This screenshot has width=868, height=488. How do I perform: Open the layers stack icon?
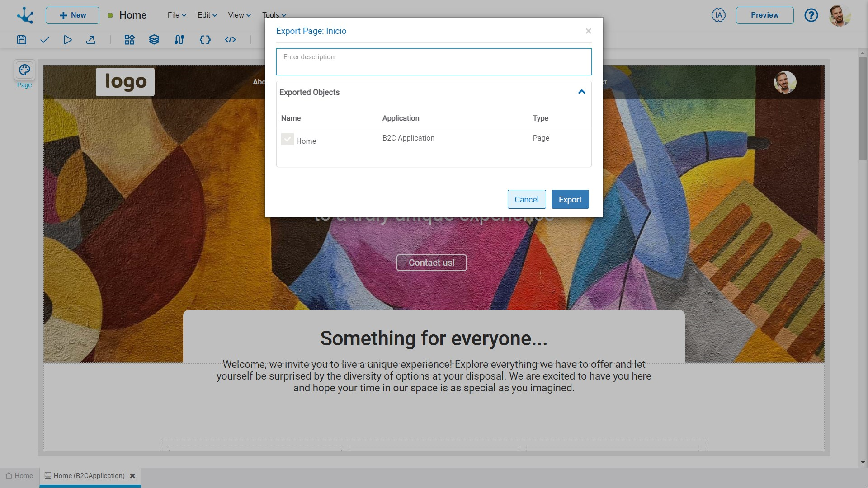pyautogui.click(x=154, y=40)
